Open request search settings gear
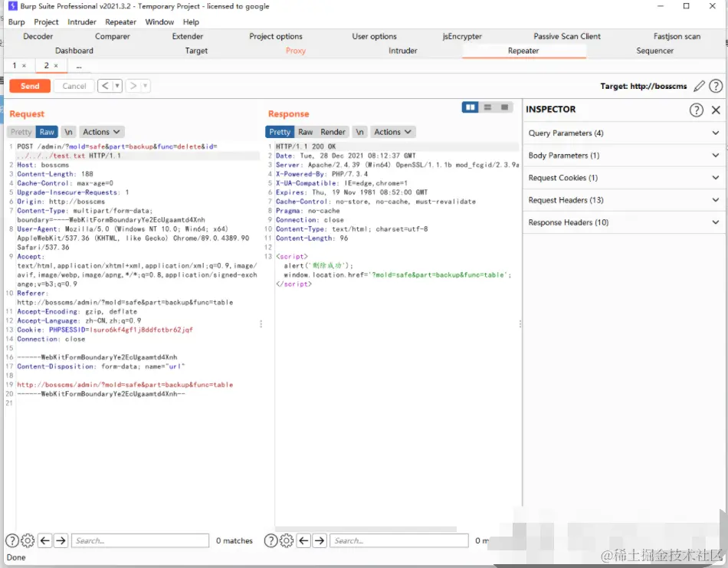728x568 pixels. click(28, 540)
